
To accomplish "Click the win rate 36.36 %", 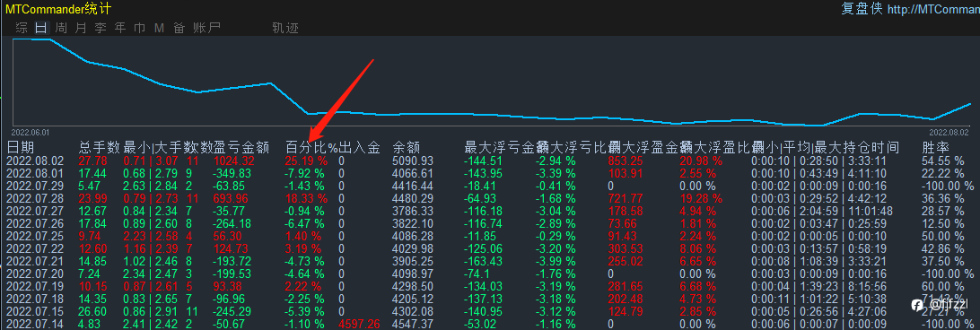I will pyautogui.click(x=942, y=198).
